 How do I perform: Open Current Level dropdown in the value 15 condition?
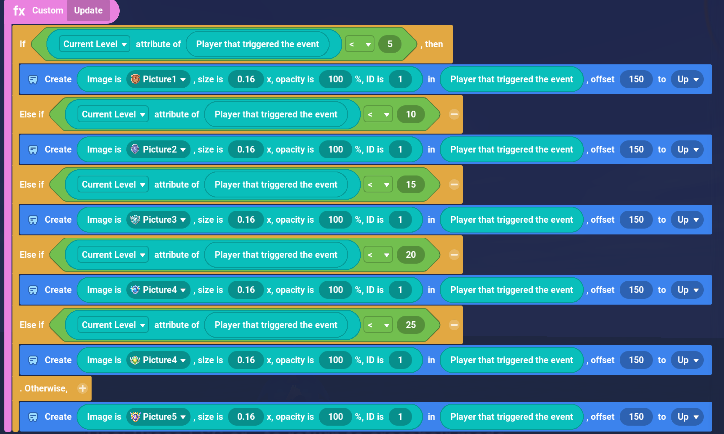click(113, 185)
